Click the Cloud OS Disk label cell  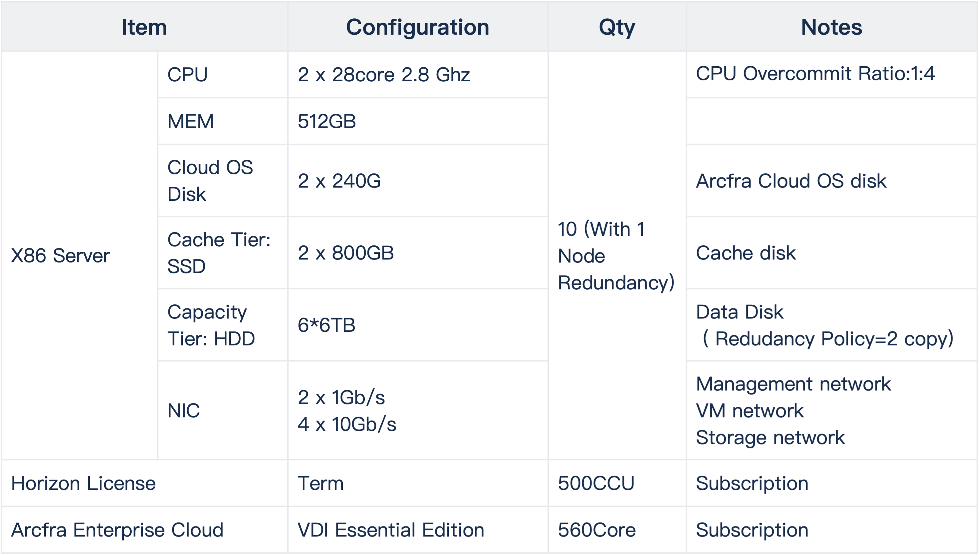pos(223,181)
